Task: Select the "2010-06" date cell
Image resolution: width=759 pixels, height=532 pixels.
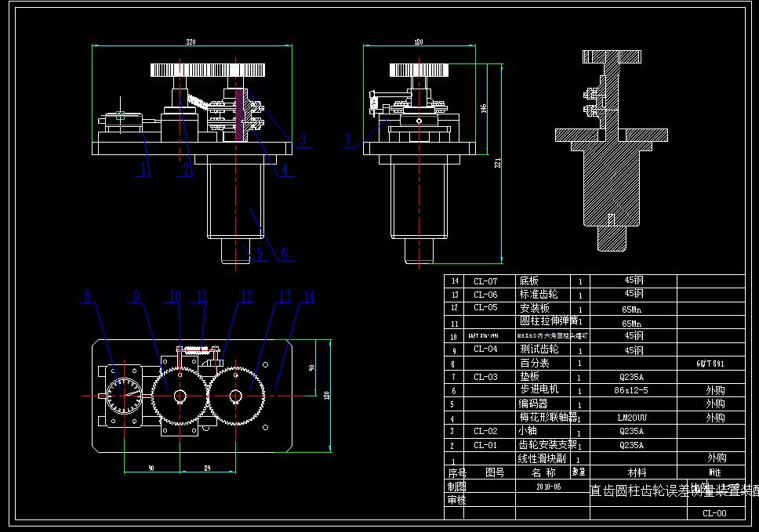Action: [x=548, y=487]
